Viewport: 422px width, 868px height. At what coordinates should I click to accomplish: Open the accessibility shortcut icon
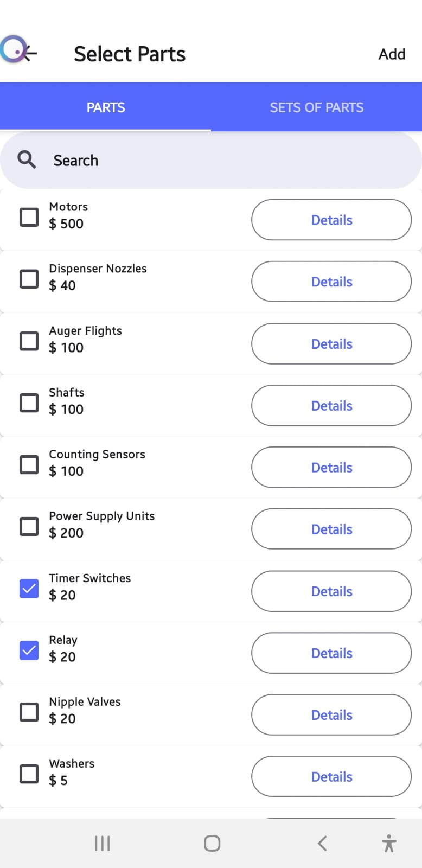tap(389, 843)
